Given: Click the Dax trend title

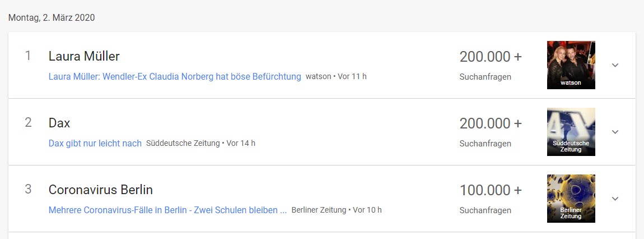Looking at the screenshot, I should pyautogui.click(x=59, y=123).
